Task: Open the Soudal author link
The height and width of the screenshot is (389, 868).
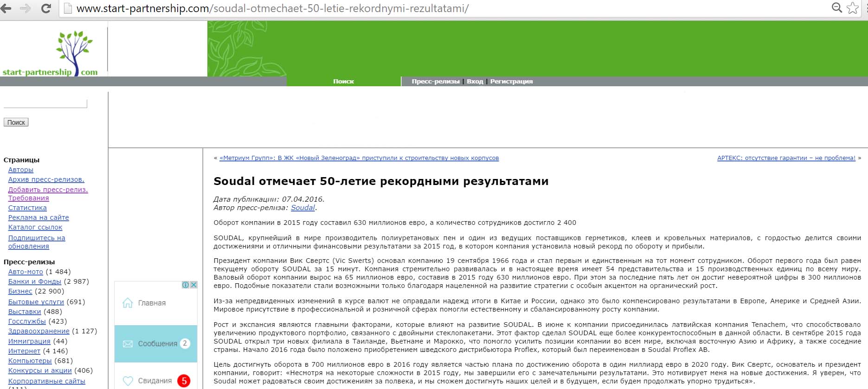Action: pos(303,208)
